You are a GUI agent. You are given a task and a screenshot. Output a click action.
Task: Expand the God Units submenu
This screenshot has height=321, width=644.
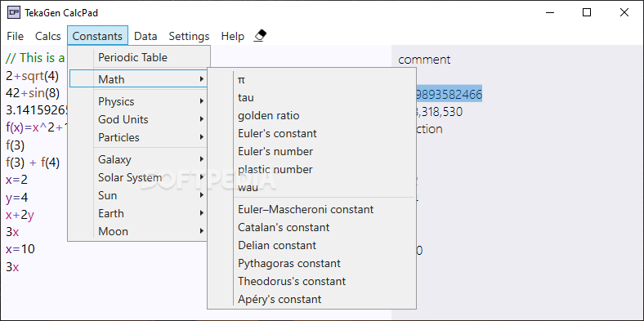coord(139,119)
